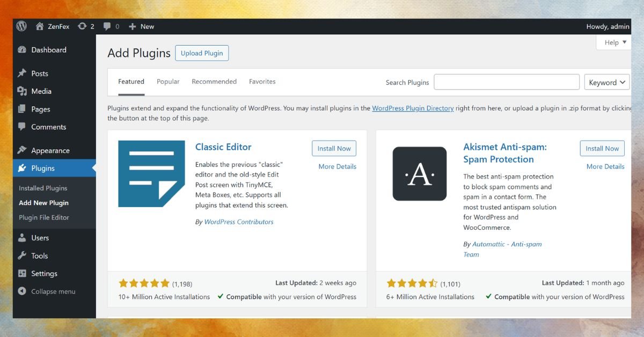Open the Classic Editor title link
The width and height of the screenshot is (644, 337).
[x=223, y=147]
